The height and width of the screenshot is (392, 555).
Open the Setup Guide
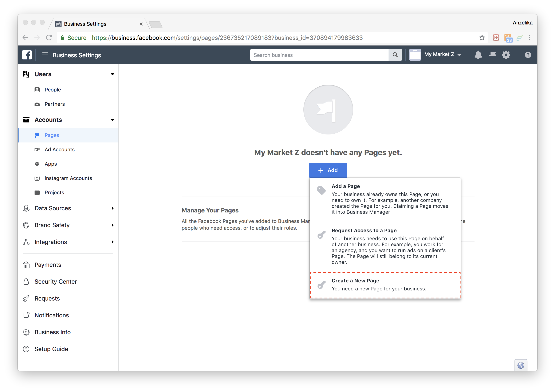click(x=68, y=349)
